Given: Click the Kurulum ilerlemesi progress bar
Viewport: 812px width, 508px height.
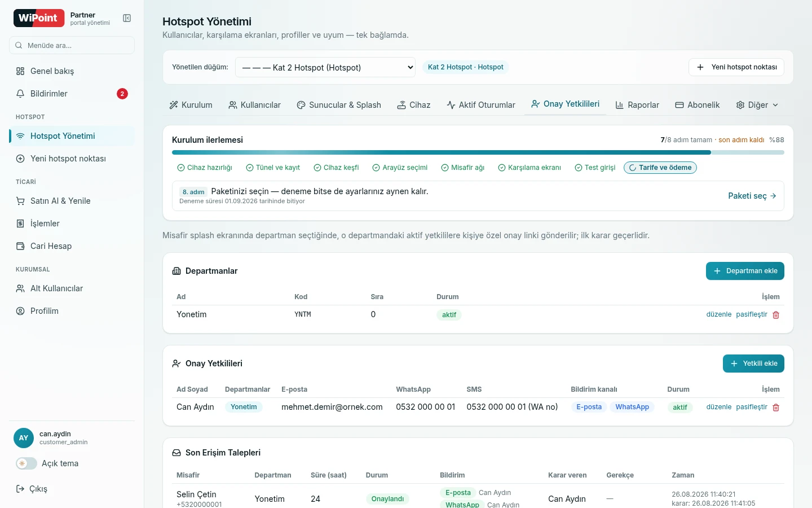Looking at the screenshot, I should click(478, 152).
